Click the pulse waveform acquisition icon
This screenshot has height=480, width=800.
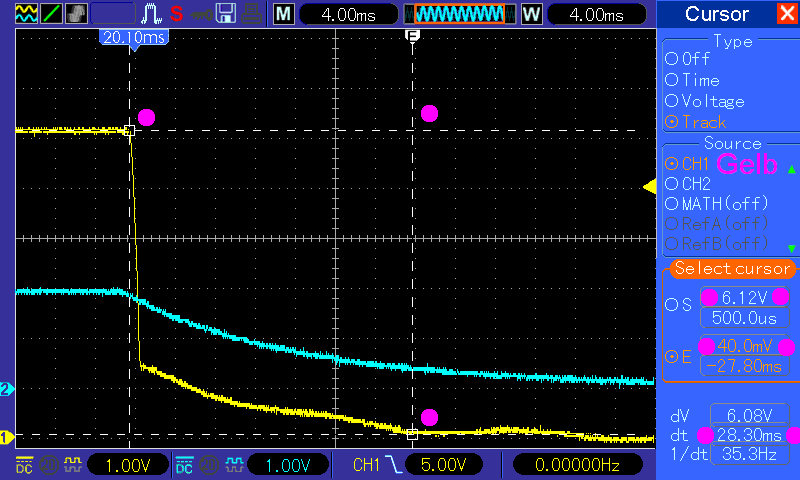152,14
